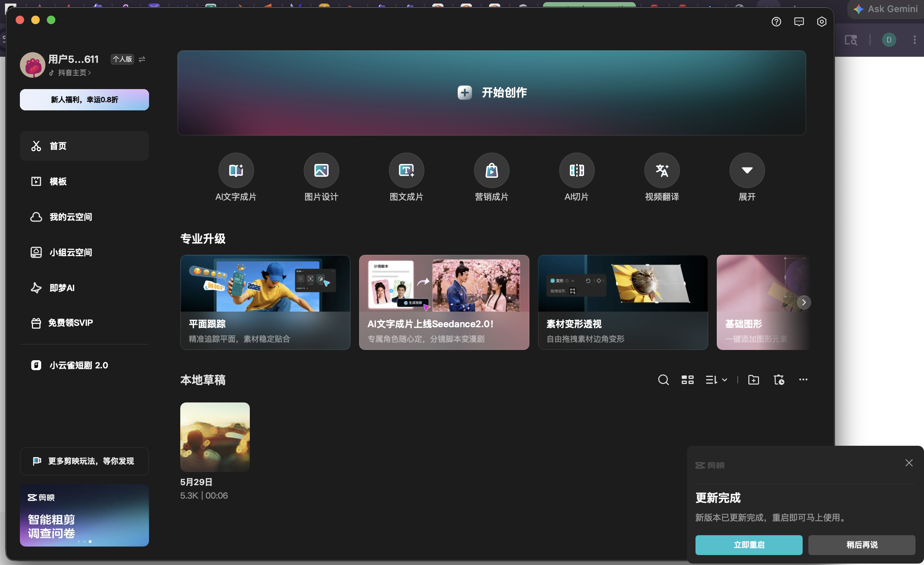Image resolution: width=924 pixels, height=565 pixels.
Task: Open the 视频翻译 tool
Action: coord(661,177)
